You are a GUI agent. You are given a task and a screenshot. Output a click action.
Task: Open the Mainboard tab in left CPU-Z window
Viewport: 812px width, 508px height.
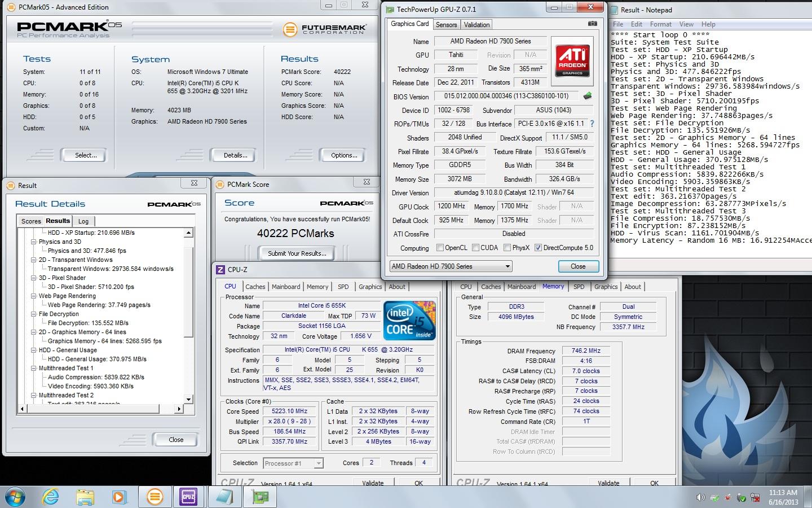[x=286, y=287]
